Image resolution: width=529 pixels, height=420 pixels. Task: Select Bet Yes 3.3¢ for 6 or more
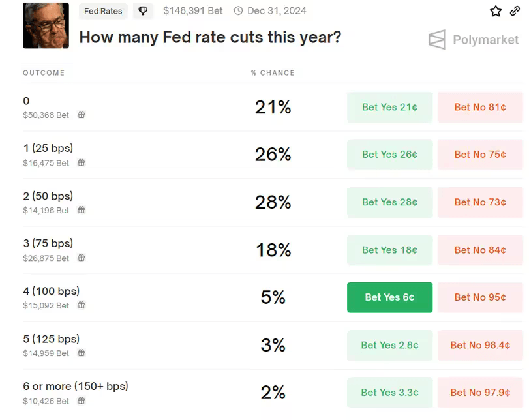[389, 393]
